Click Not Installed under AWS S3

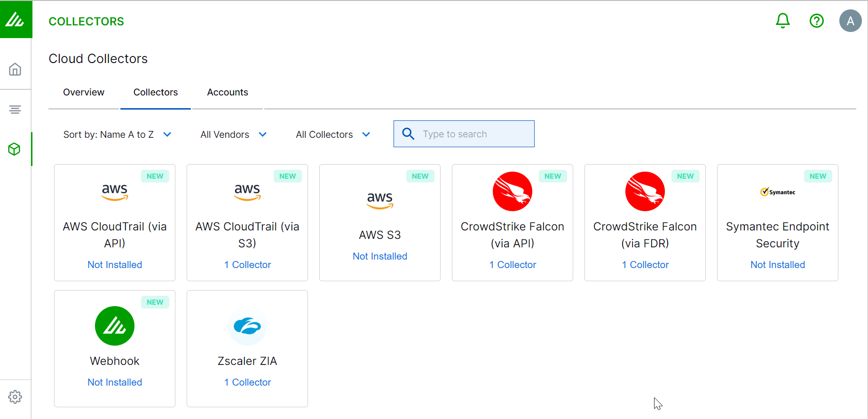pyautogui.click(x=380, y=256)
